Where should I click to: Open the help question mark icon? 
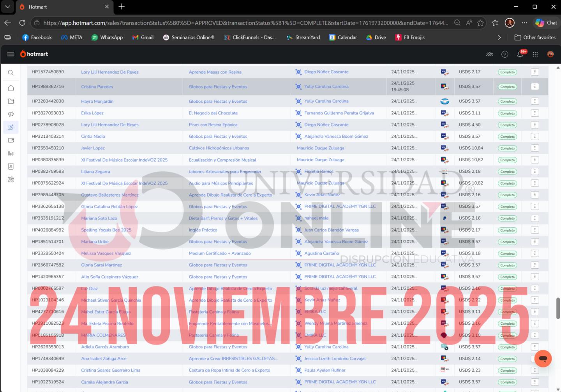(x=505, y=54)
